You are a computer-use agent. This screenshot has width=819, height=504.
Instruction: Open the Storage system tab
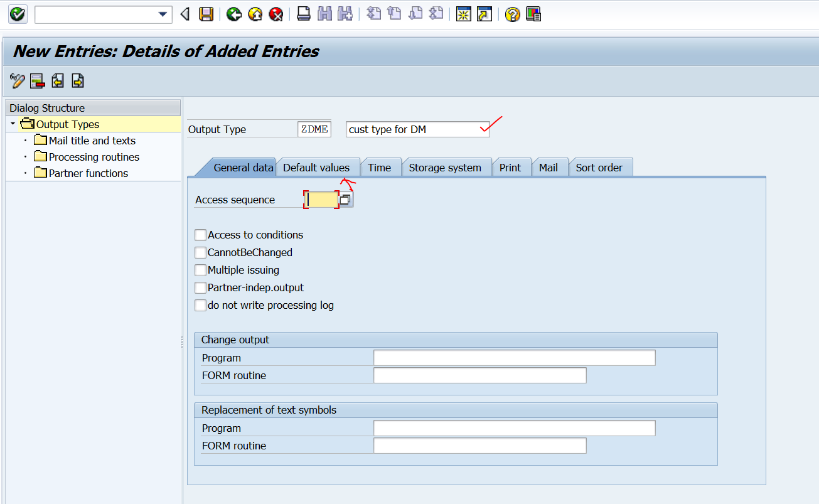click(446, 167)
